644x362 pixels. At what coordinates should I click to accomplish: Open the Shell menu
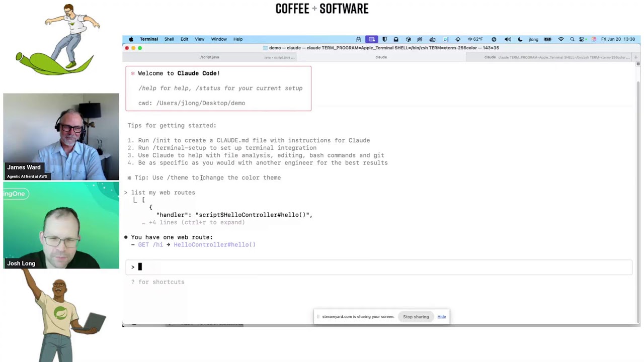[x=169, y=39]
